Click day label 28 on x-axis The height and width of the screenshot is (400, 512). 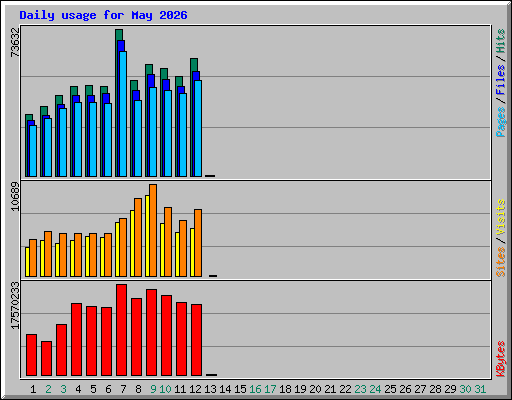[435, 389]
